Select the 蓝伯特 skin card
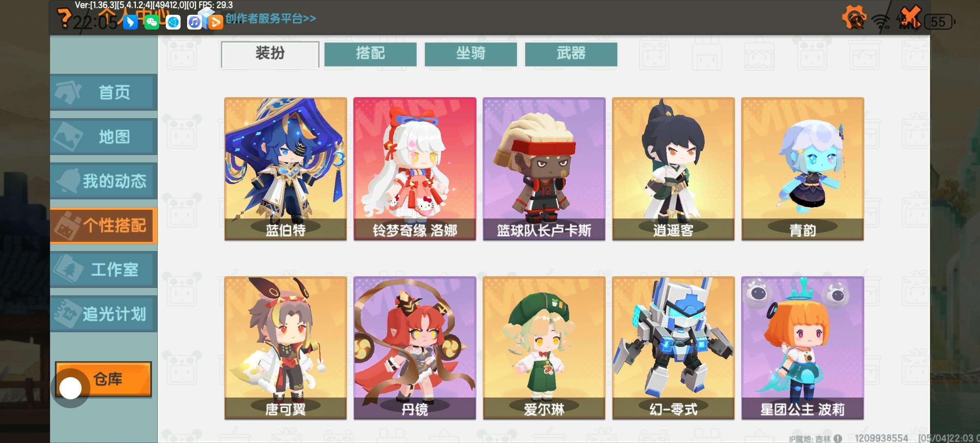The image size is (980, 443). [x=286, y=169]
